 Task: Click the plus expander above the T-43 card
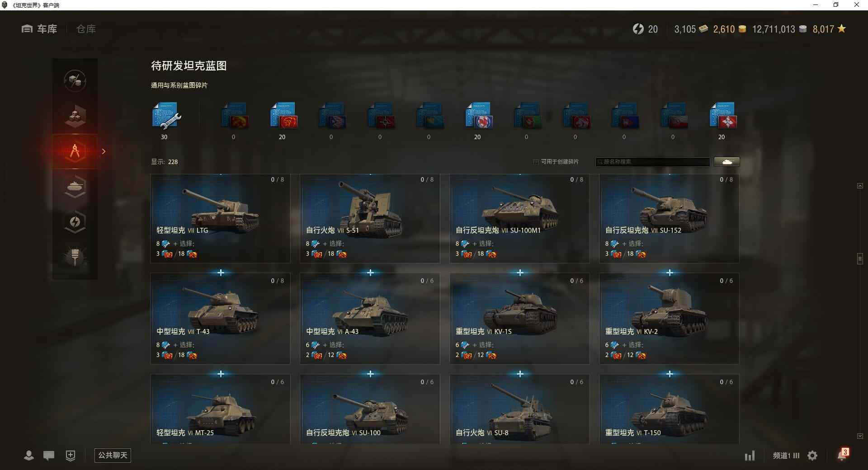click(221, 273)
